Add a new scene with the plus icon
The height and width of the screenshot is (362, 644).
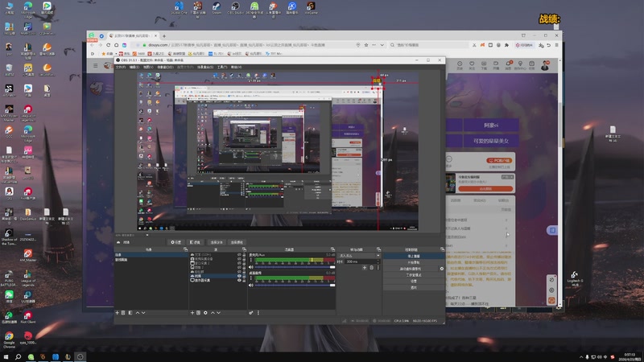pos(118,312)
